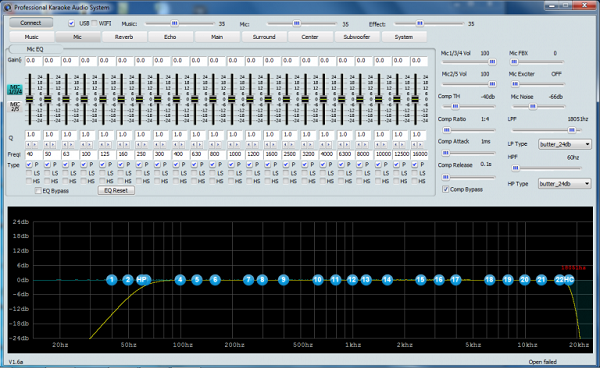Open the Surround tab
600x368 pixels.
point(264,37)
